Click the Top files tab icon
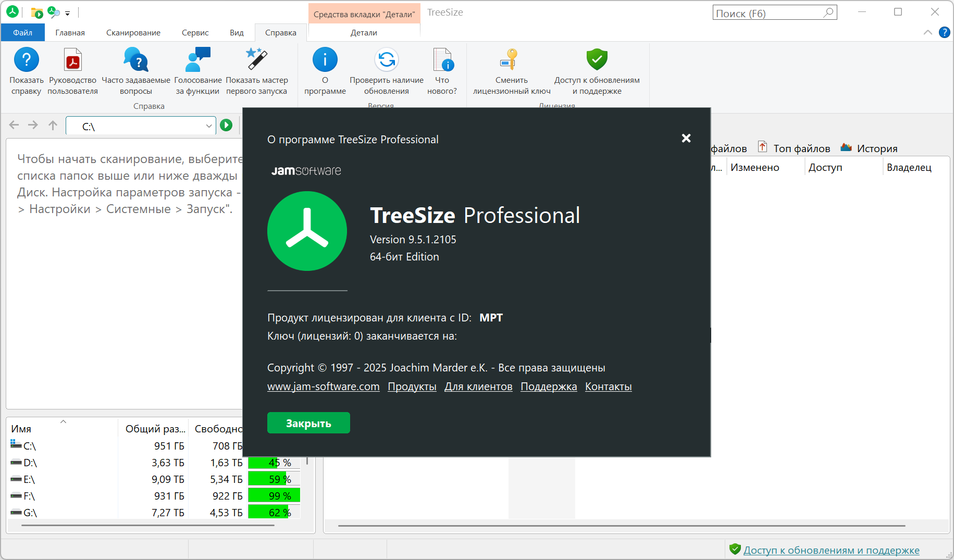 point(762,147)
